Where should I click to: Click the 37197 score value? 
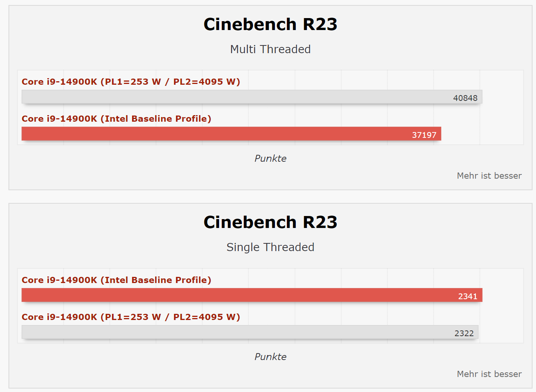424,135
